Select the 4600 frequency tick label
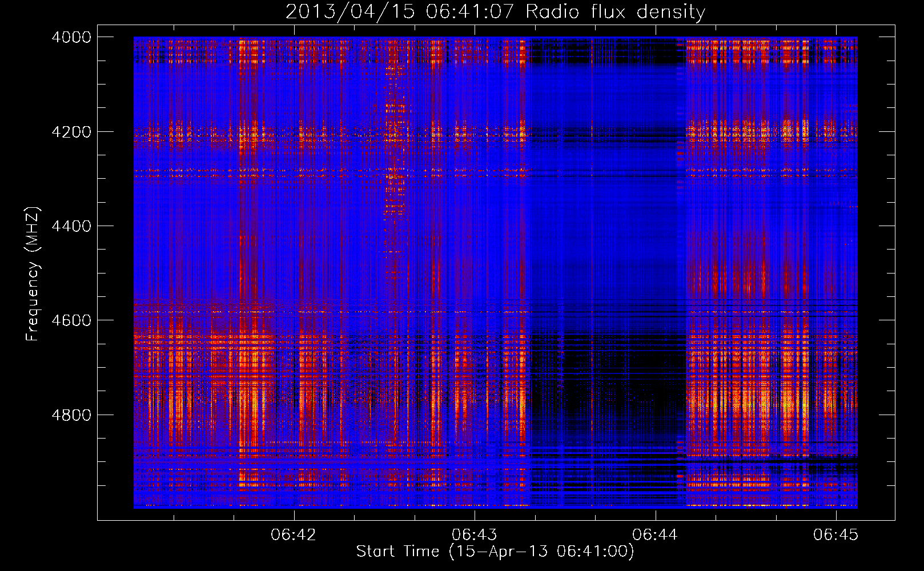This screenshot has height=571, width=924. pos(71,320)
